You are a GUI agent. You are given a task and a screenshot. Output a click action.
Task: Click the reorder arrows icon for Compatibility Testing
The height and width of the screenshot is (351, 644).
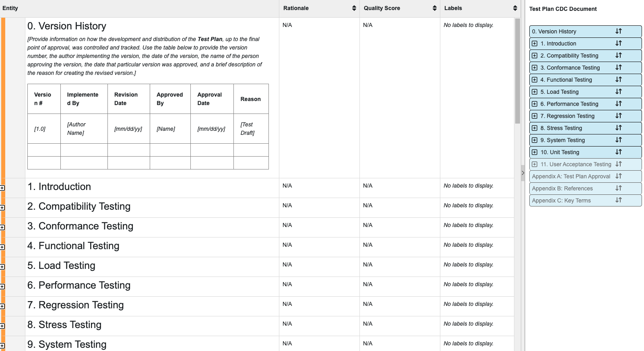click(x=618, y=56)
